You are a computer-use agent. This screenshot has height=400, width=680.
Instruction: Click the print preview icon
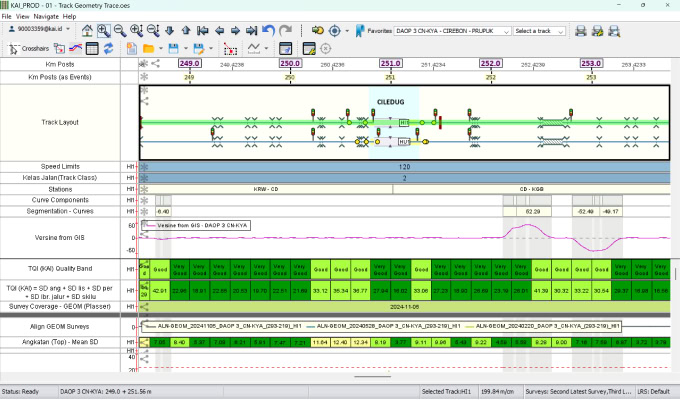point(614,31)
